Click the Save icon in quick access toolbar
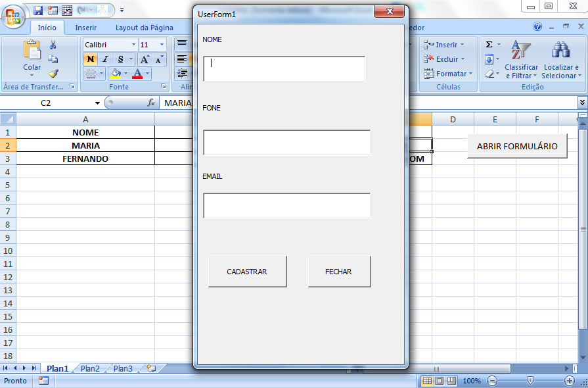The height and width of the screenshot is (388, 588). (38, 11)
